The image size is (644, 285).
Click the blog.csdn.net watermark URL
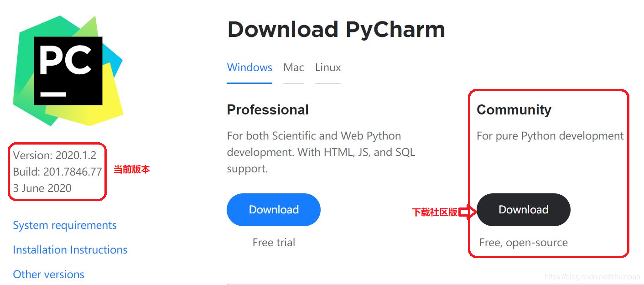coord(592,277)
